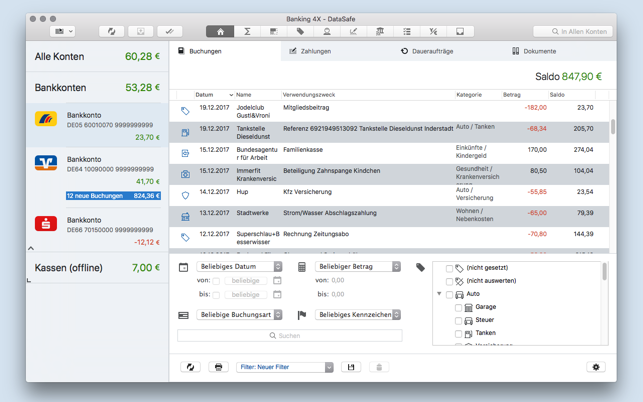
Task: Collapse the 'Auto' category tree
Action: [x=439, y=295]
